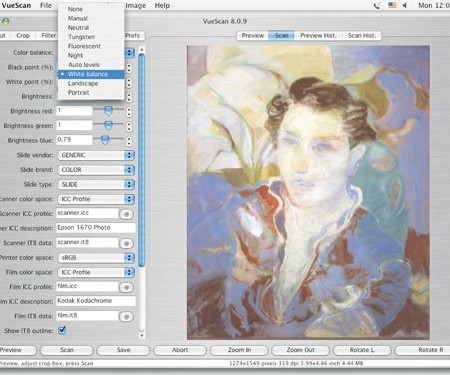Browse for Film ICC profile file
The width and height of the screenshot is (450, 375).
126,287
